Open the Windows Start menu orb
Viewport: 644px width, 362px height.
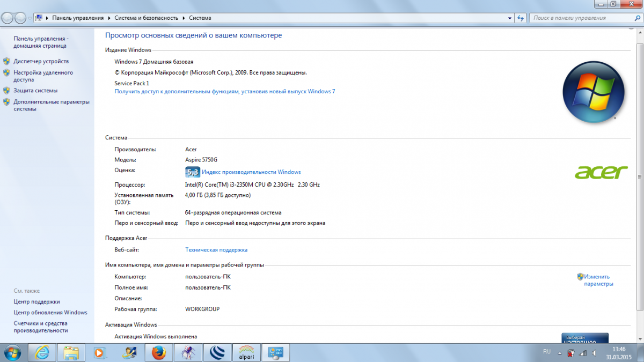(x=12, y=352)
